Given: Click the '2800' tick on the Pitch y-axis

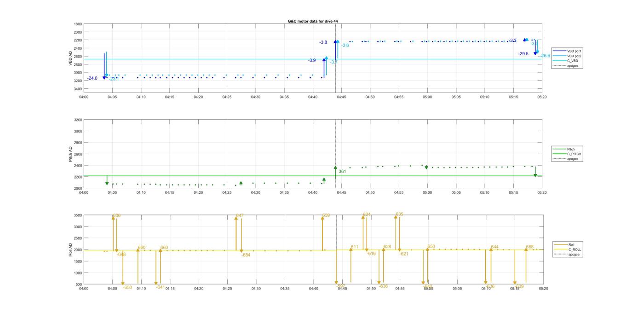Looking at the screenshot, I should coord(78,143).
